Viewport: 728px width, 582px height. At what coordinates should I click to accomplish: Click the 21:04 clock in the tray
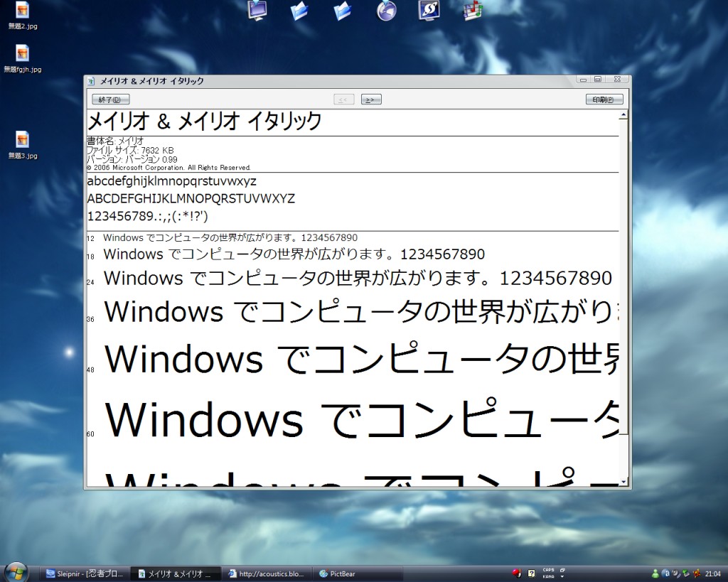click(712, 574)
